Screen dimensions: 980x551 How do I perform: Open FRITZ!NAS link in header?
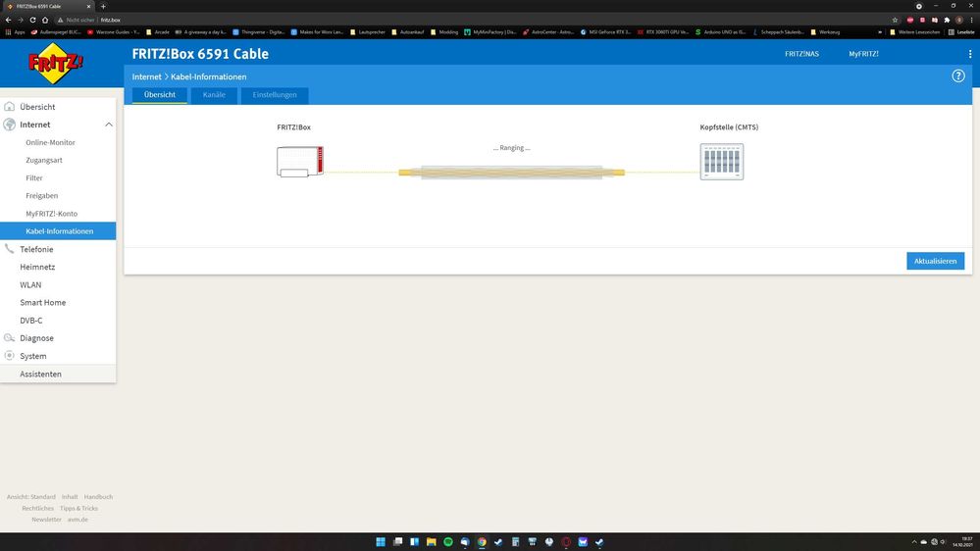801,54
